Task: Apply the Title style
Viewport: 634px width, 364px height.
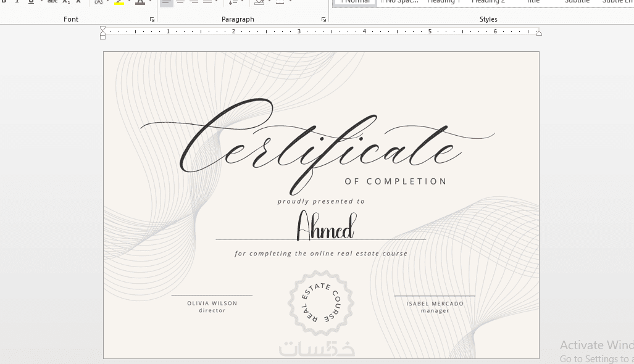Action: pyautogui.click(x=533, y=2)
